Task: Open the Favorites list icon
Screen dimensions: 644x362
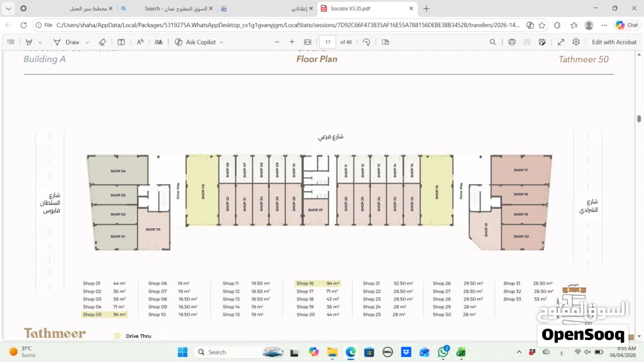Action: coord(574,25)
